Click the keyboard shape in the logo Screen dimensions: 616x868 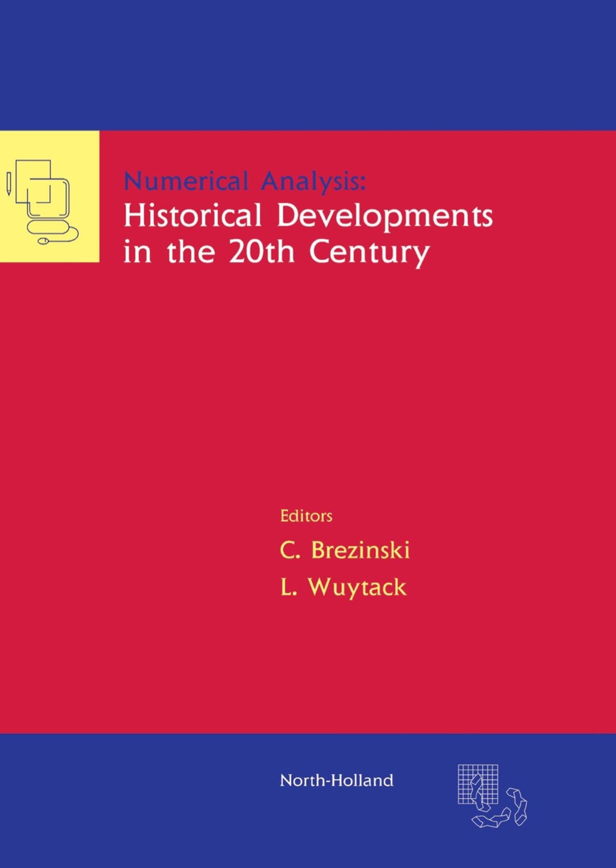pos(48,227)
